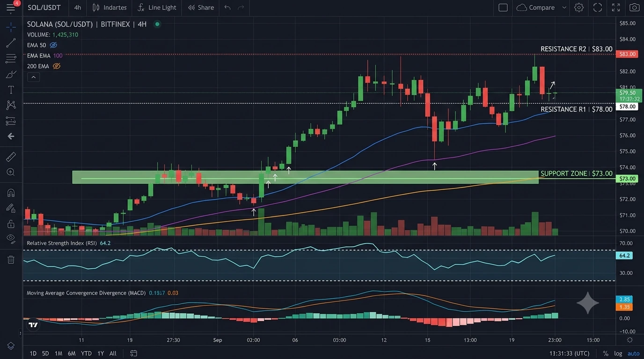Hide all drawings with eye icon

[11, 238]
